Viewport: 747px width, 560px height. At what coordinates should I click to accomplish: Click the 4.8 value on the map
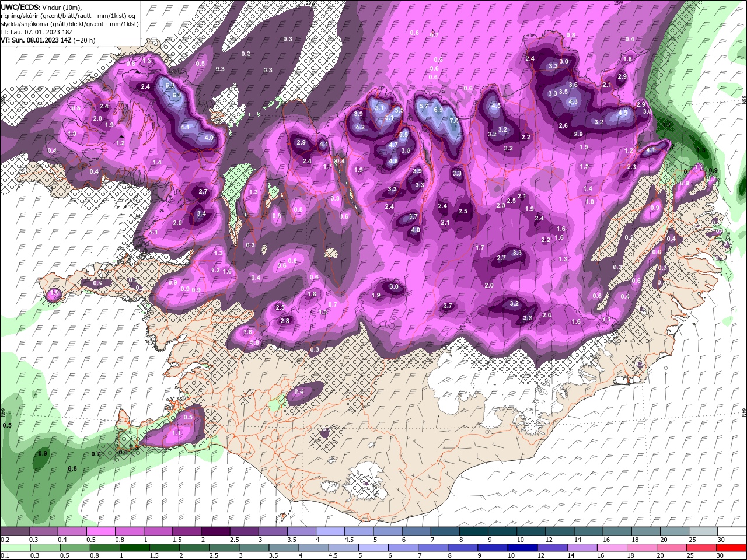(393, 162)
